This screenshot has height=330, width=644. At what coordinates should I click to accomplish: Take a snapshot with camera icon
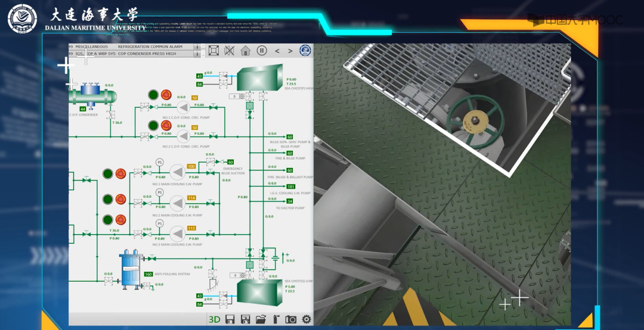(x=291, y=319)
